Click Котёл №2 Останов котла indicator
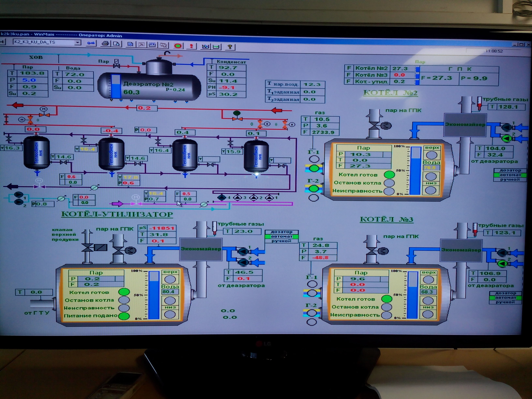The height and width of the screenshot is (399, 532). 389,183
